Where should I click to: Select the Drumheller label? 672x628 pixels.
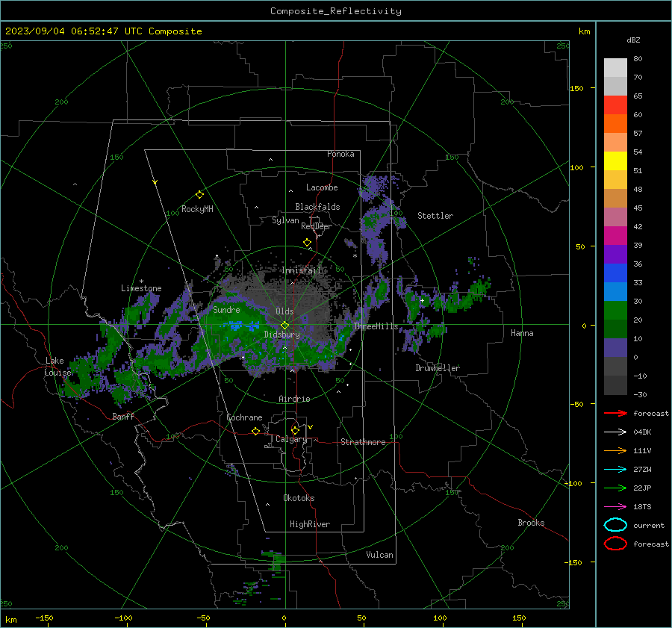pos(438,368)
